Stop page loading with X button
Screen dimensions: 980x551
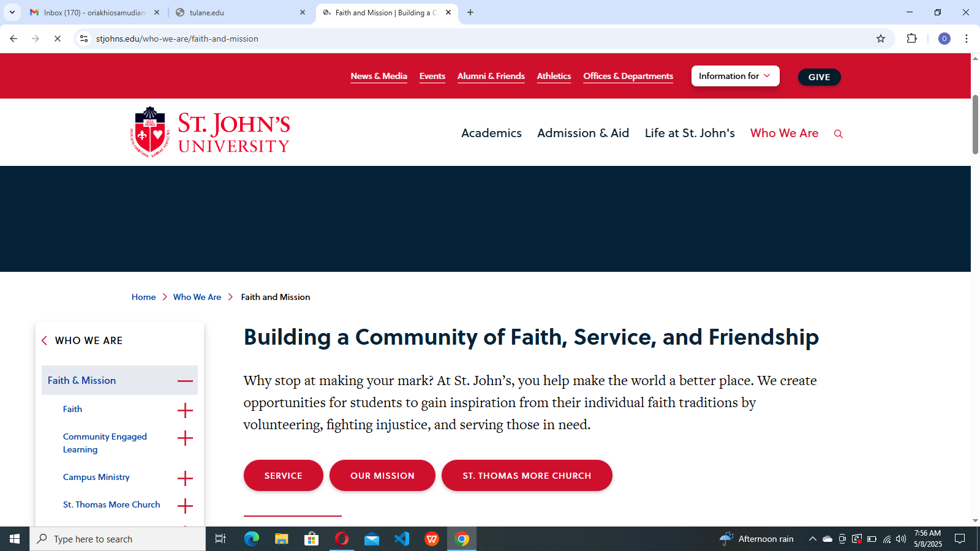coord(58,39)
